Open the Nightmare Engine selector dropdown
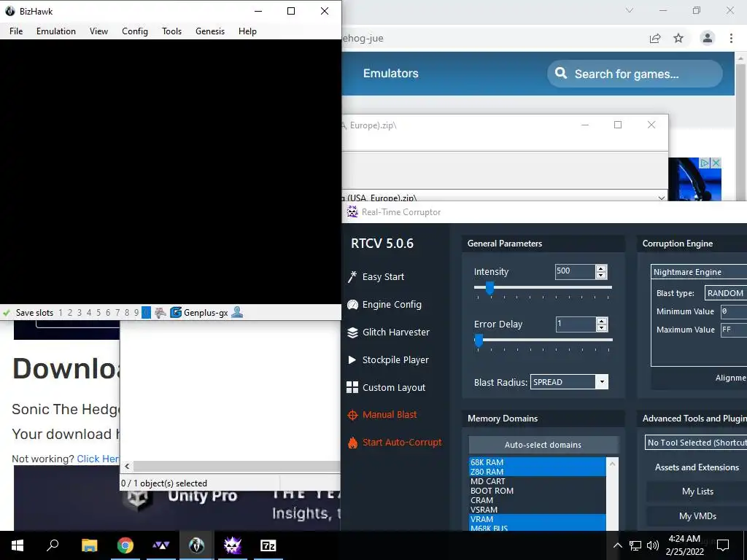The width and height of the screenshot is (747, 560). [x=699, y=272]
